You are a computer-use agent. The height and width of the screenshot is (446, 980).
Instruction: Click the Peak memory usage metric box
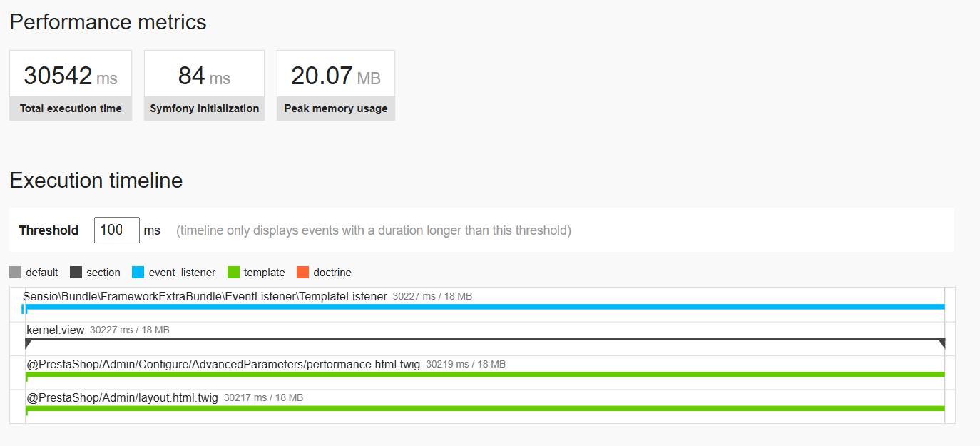tap(336, 85)
